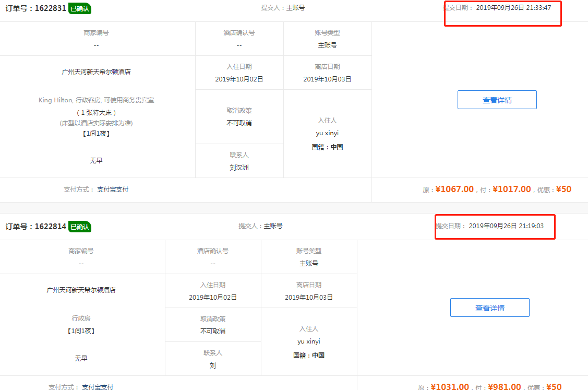Click the paid amount ¥1017.00
This screenshot has width=588, height=390.
pos(511,190)
